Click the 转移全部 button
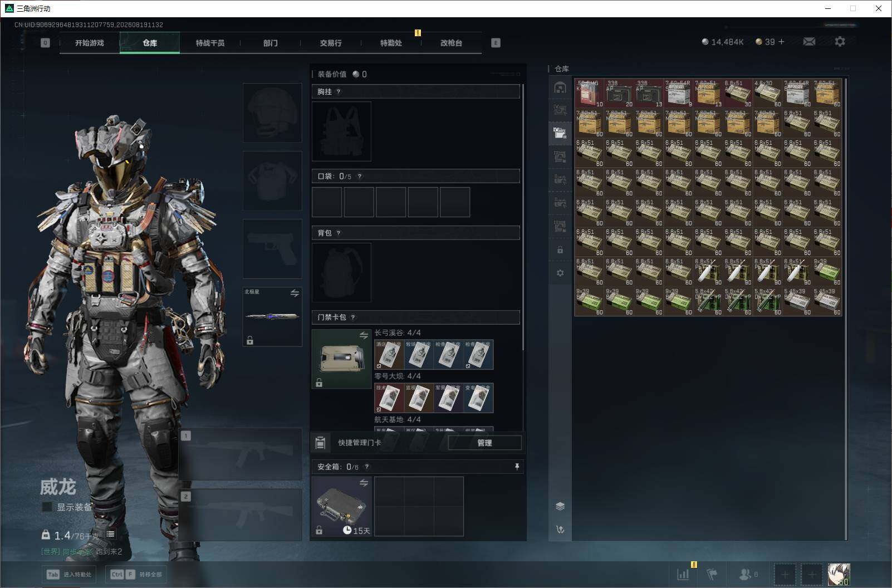892x588 pixels. coord(136,575)
